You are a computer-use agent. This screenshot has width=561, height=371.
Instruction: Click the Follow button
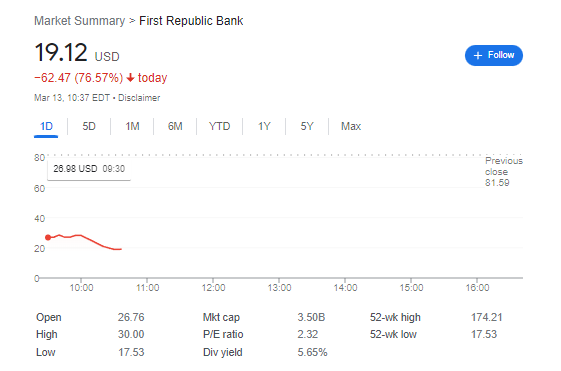[x=493, y=55]
